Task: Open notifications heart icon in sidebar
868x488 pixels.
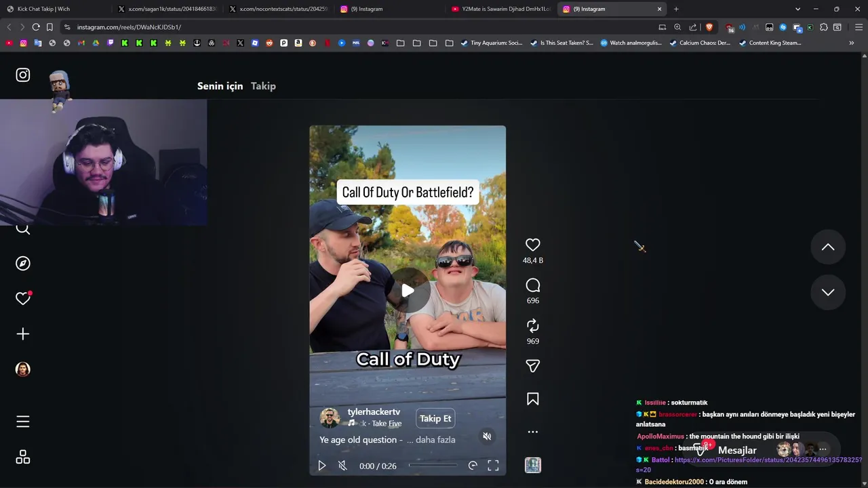Action: tap(23, 299)
